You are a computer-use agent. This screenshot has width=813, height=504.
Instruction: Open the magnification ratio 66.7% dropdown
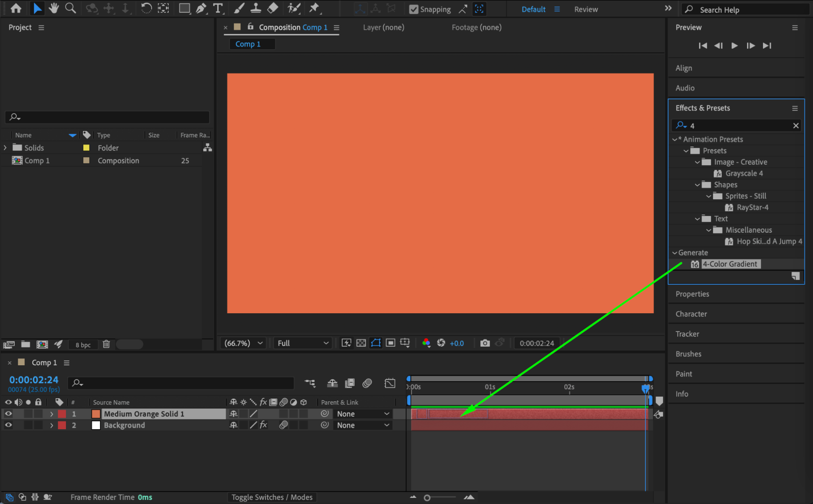(243, 343)
